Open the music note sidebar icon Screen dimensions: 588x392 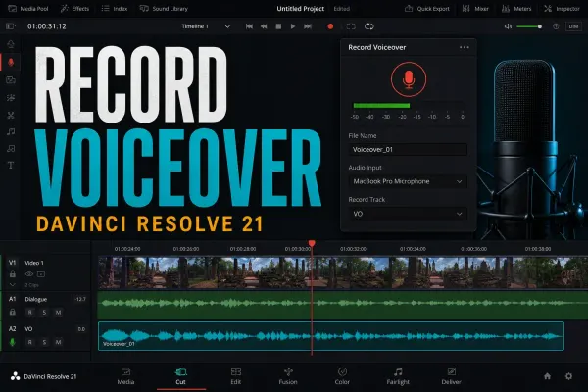pyautogui.click(x=11, y=131)
